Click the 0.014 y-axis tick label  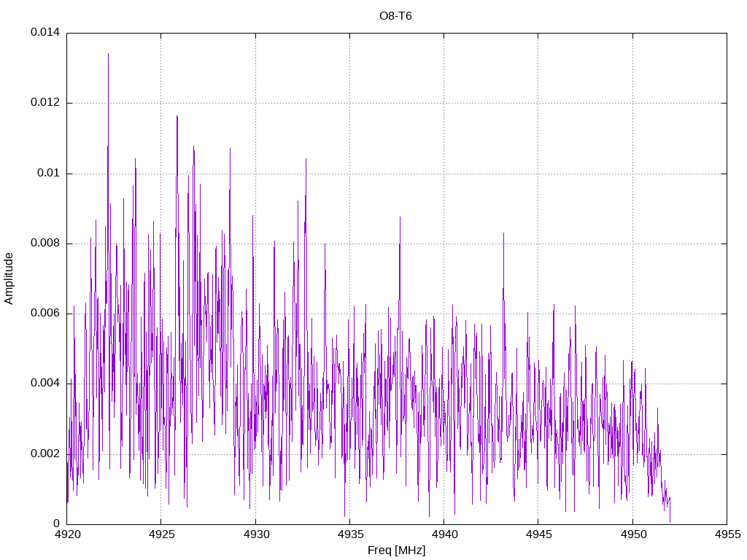(45, 32)
